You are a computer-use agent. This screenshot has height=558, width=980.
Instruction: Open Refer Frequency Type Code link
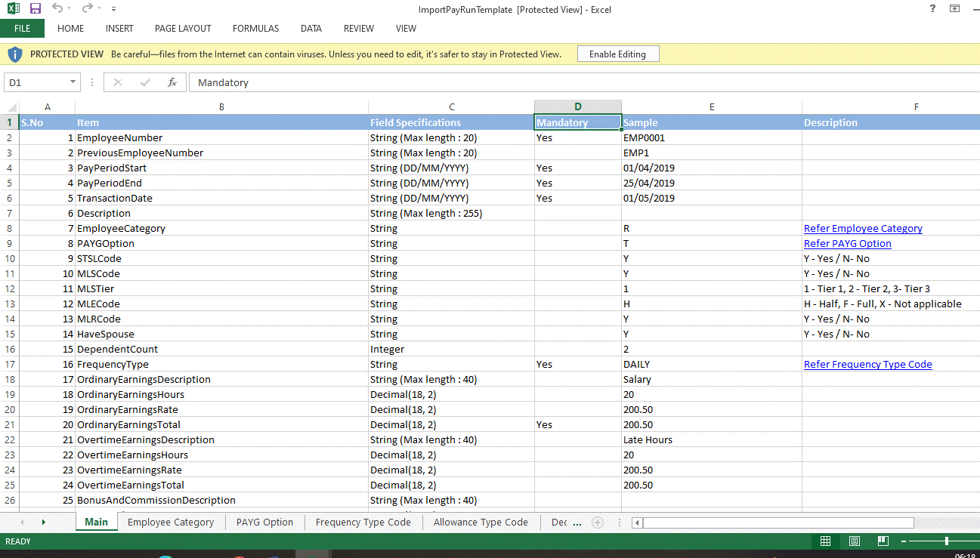[868, 364]
